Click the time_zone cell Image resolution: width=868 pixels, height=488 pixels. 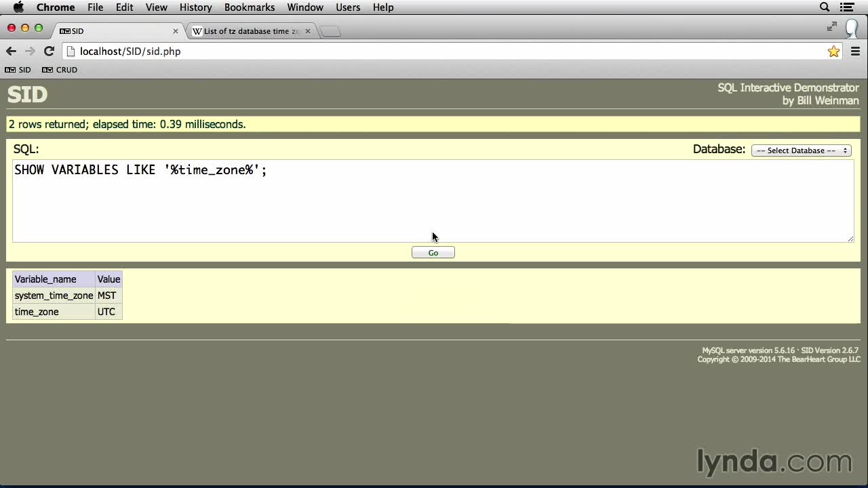54,312
